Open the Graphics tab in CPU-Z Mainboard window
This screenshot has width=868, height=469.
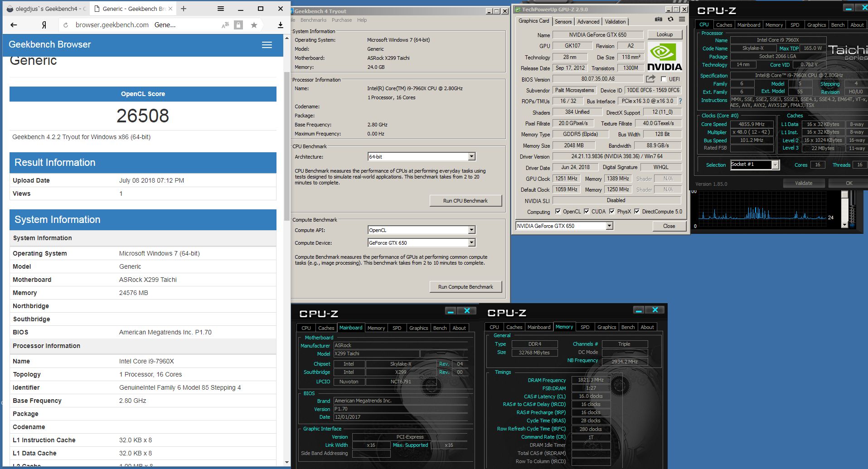click(418, 328)
